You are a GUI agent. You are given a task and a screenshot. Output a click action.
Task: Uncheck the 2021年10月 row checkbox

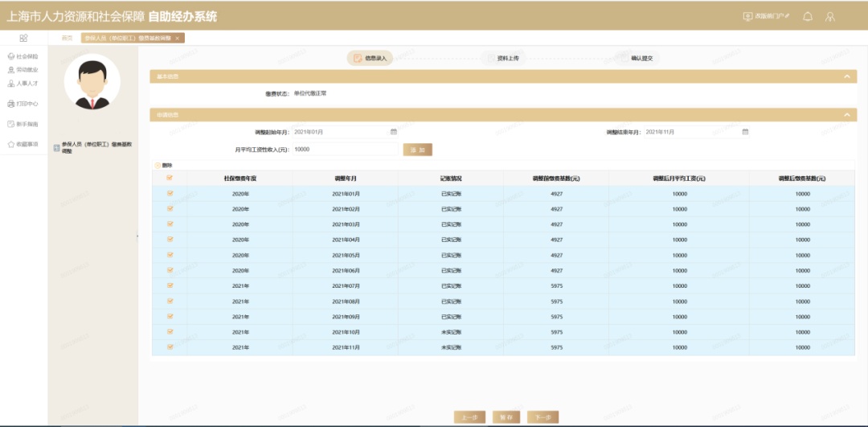(x=170, y=332)
